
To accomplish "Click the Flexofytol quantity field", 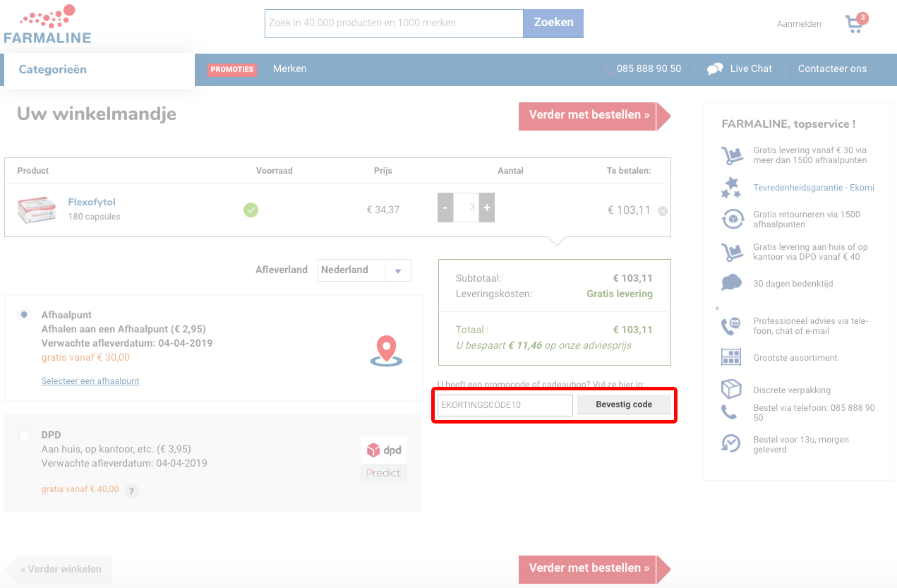I will [x=466, y=208].
